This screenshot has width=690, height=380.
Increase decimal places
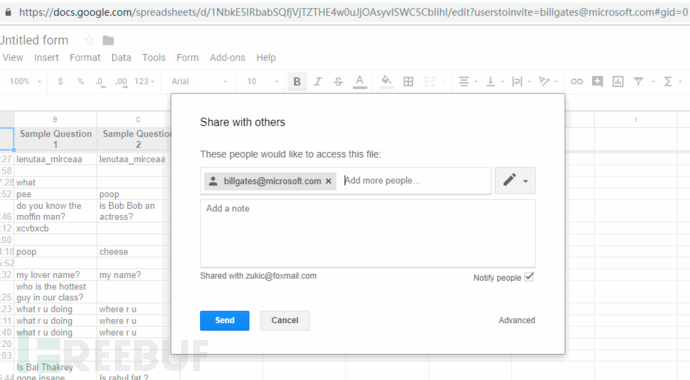pos(121,82)
